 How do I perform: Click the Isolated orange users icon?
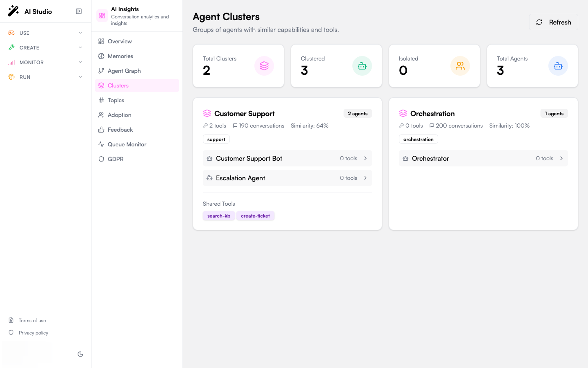pos(460,66)
